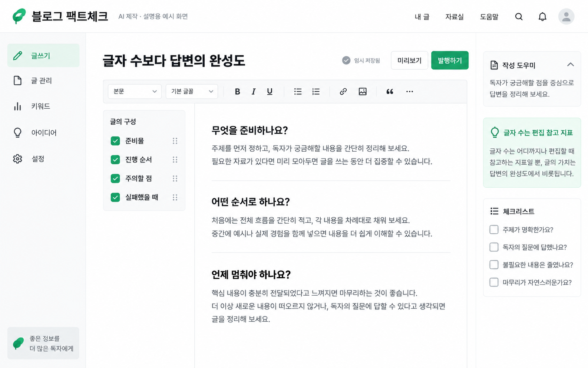This screenshot has height=368, width=588.
Task: Open 글쓰기 in the sidebar
Action: (43, 56)
